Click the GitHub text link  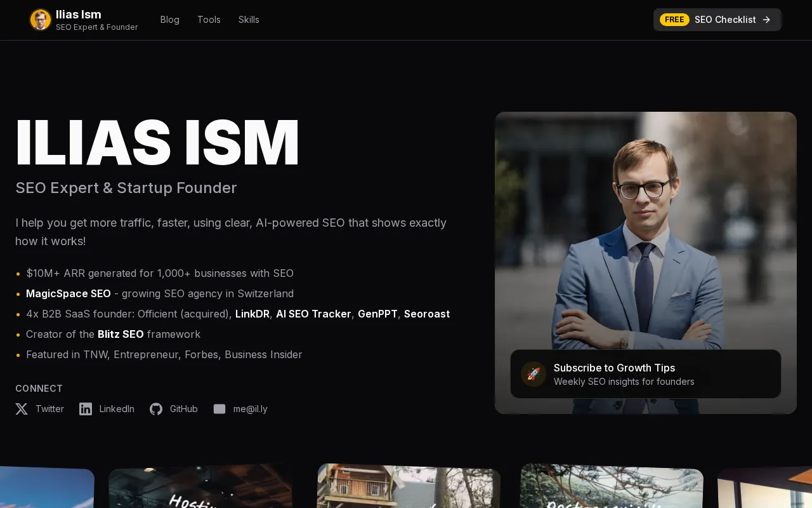184,409
